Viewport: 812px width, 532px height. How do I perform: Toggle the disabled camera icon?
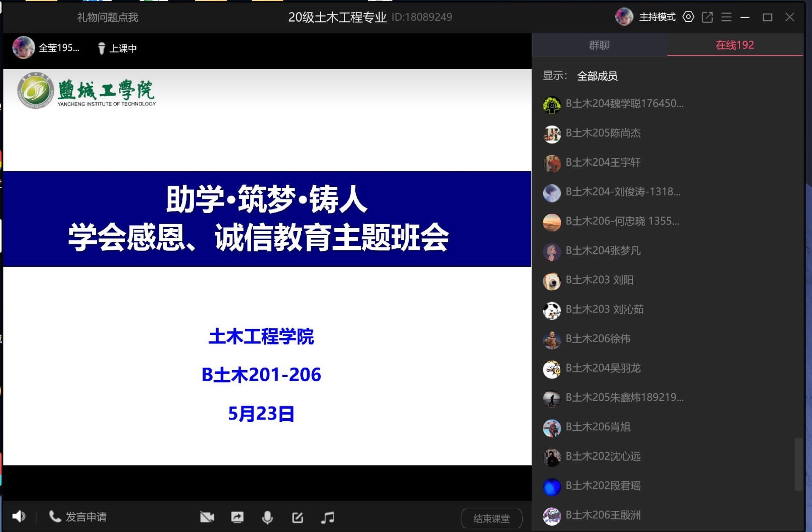click(x=207, y=517)
